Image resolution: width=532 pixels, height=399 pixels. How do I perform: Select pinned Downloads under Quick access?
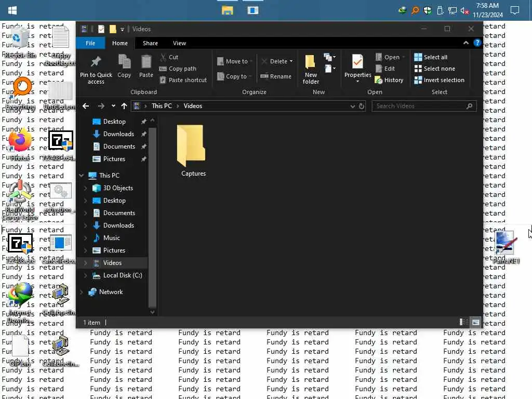118,134
